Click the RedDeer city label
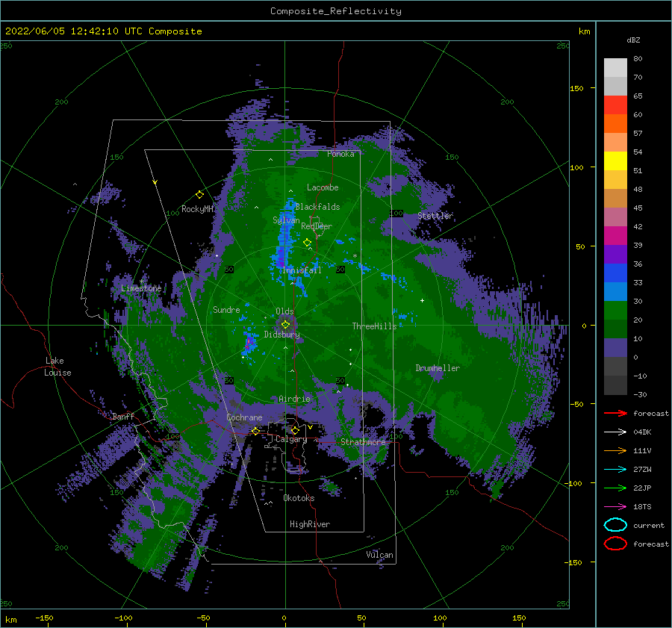This screenshot has width=672, height=628. (x=317, y=226)
